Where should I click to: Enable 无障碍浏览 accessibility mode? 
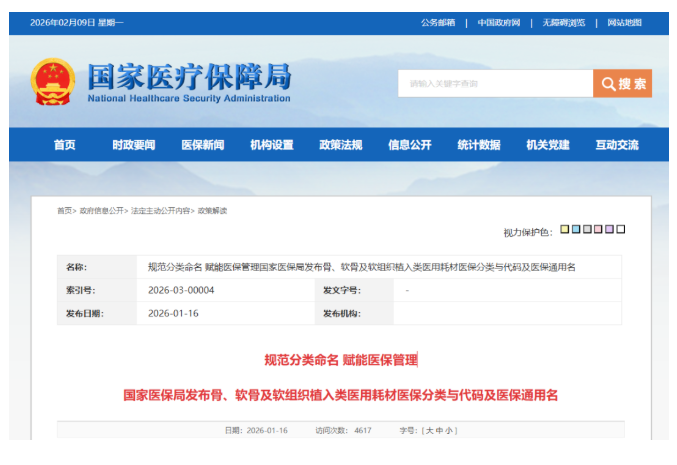[x=563, y=22]
